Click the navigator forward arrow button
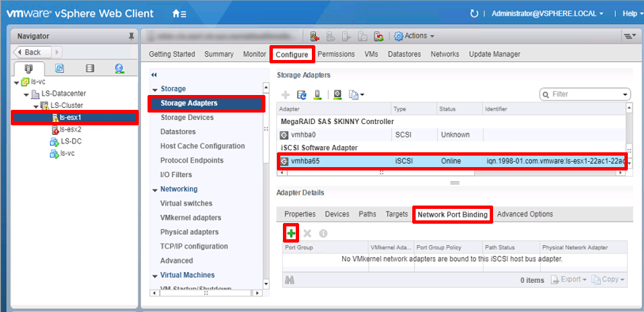 coord(57,52)
